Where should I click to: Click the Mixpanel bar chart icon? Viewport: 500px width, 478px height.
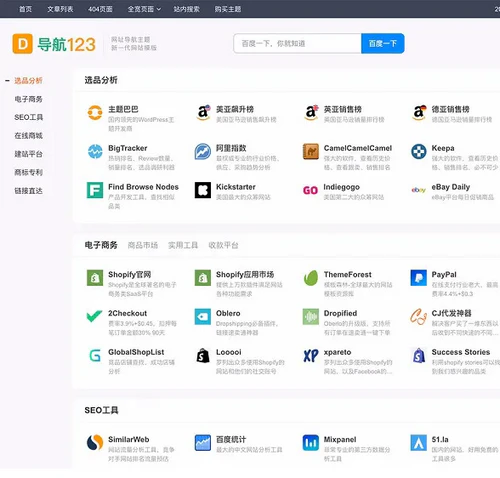[x=311, y=443]
